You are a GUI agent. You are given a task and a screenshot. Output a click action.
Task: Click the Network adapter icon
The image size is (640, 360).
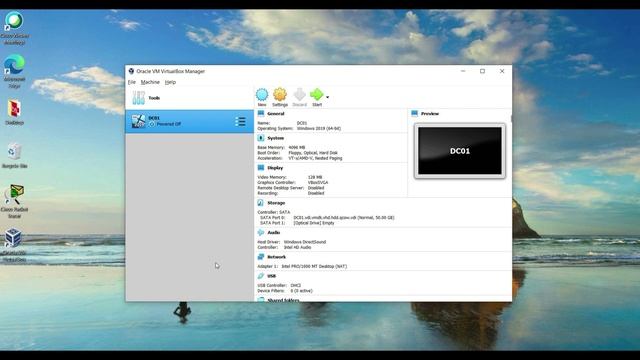261,257
